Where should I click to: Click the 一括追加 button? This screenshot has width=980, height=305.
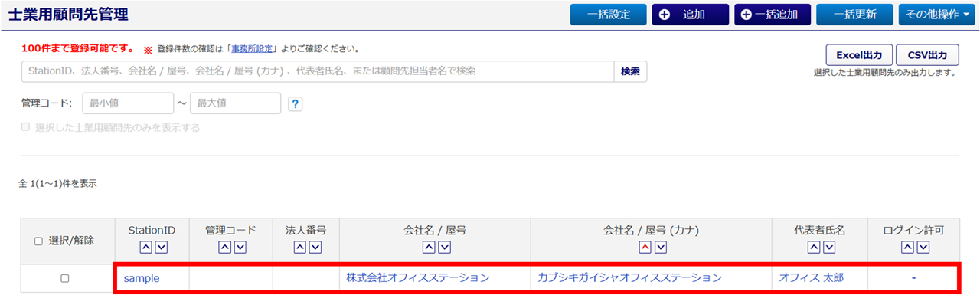pos(773,15)
